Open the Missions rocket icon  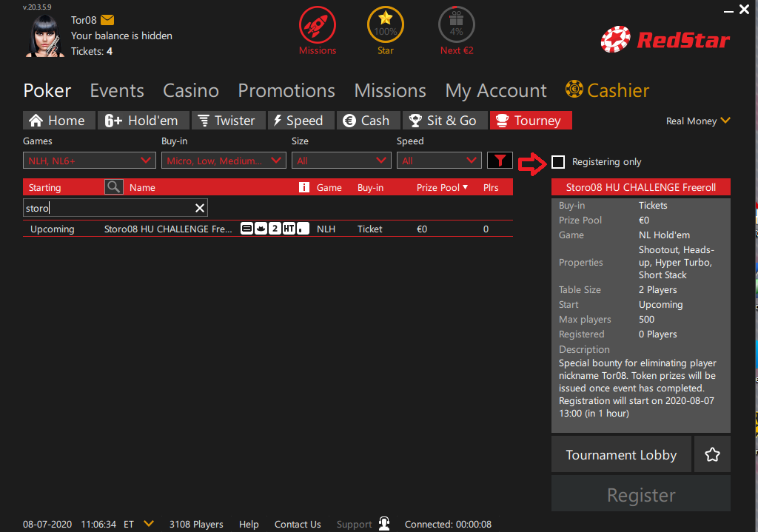click(317, 26)
